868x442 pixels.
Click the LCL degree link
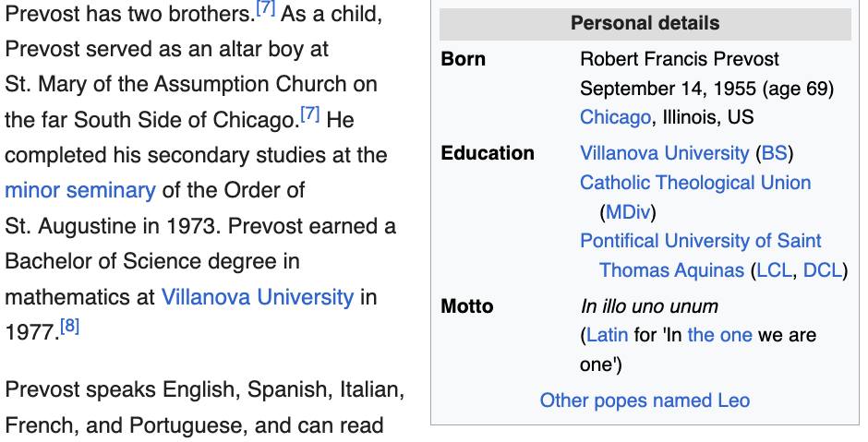(x=774, y=270)
